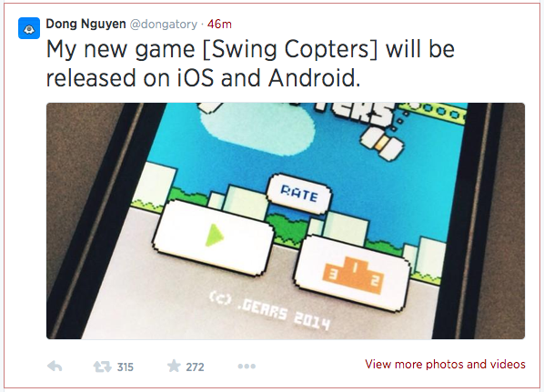This screenshot has height=392, width=544.
Task: Click the propeller character in the game image
Action: click(x=382, y=143)
